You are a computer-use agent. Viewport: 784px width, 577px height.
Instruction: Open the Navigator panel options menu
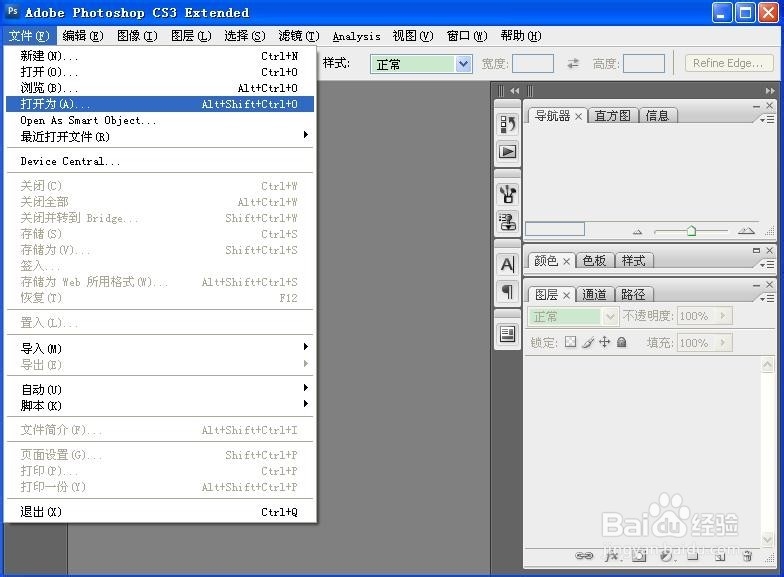click(x=768, y=120)
